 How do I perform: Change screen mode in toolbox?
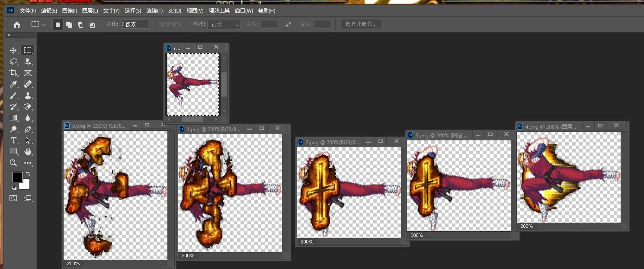click(28, 198)
